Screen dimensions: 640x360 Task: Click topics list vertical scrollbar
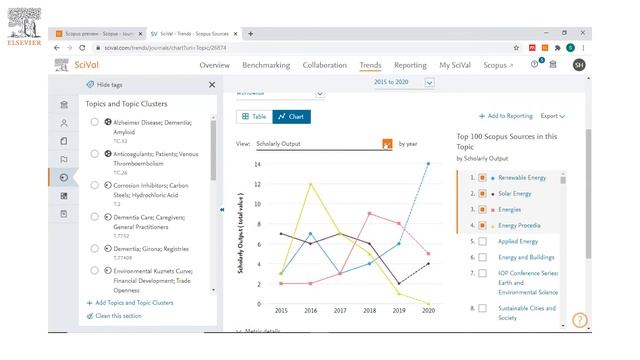point(213,150)
